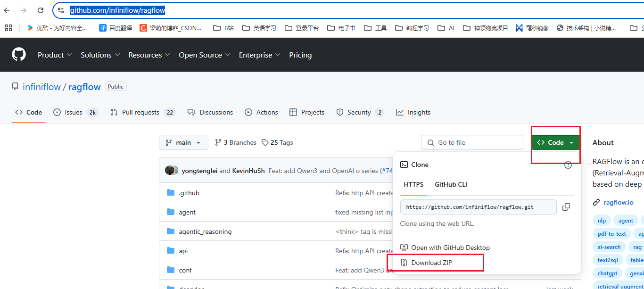Viewport: 644px width, 289px height.
Task: Reload the page with refresh icon
Action: coord(41,10)
